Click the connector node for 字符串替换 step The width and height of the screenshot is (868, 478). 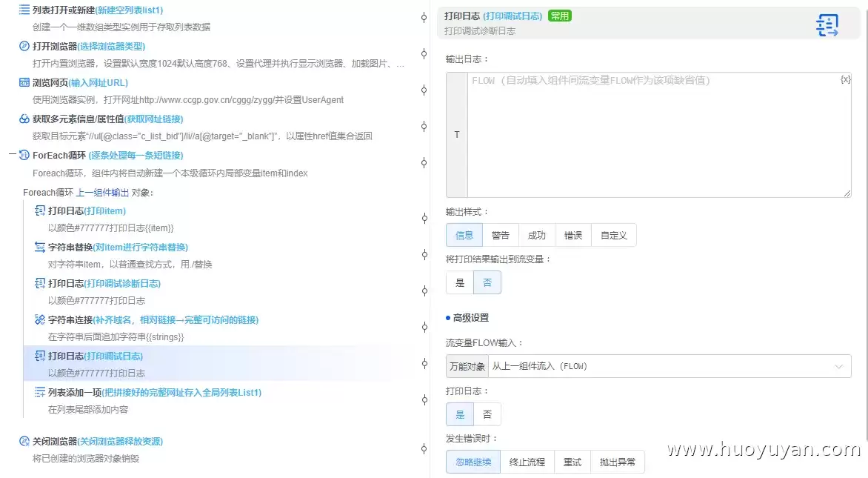click(424, 255)
